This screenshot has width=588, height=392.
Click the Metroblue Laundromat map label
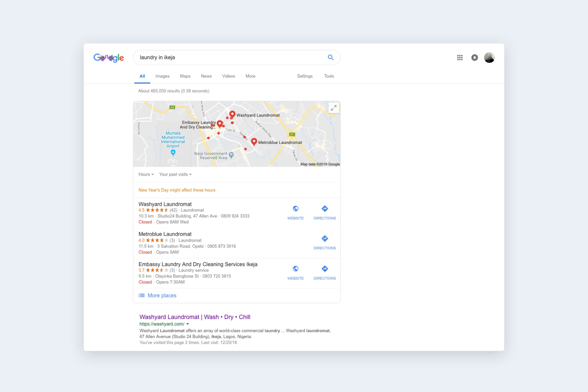click(280, 143)
